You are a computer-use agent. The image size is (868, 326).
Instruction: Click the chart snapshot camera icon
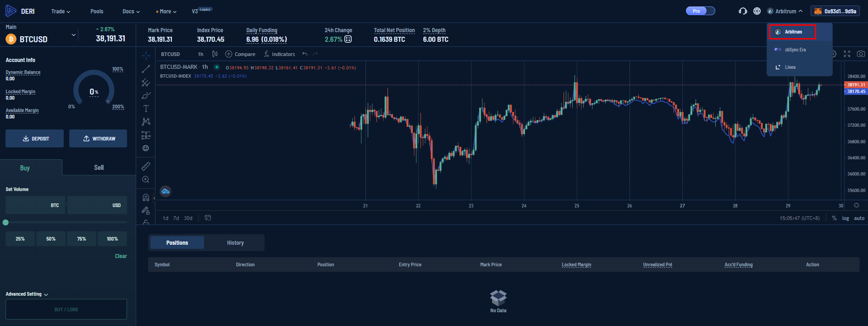[861, 54]
